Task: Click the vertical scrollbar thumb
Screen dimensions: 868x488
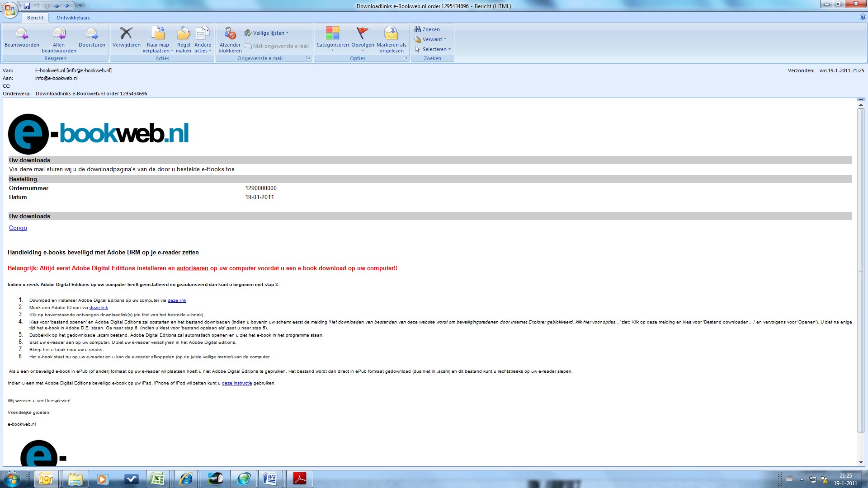Action: [x=861, y=270]
